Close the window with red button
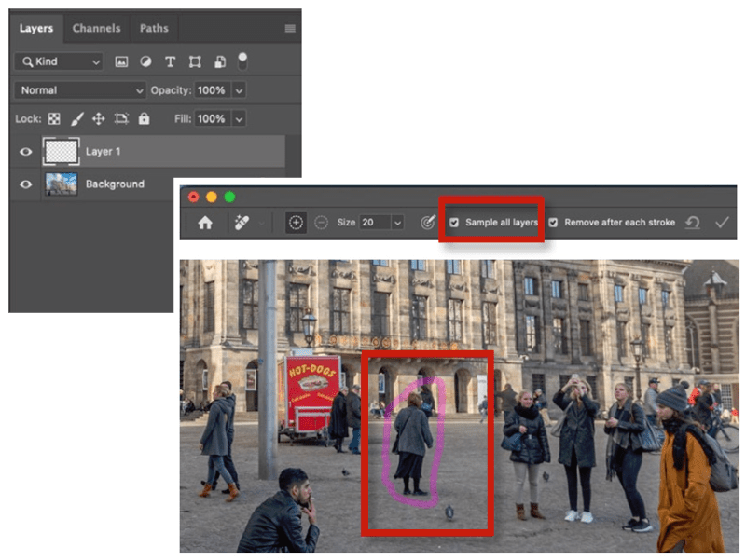 pos(194,197)
